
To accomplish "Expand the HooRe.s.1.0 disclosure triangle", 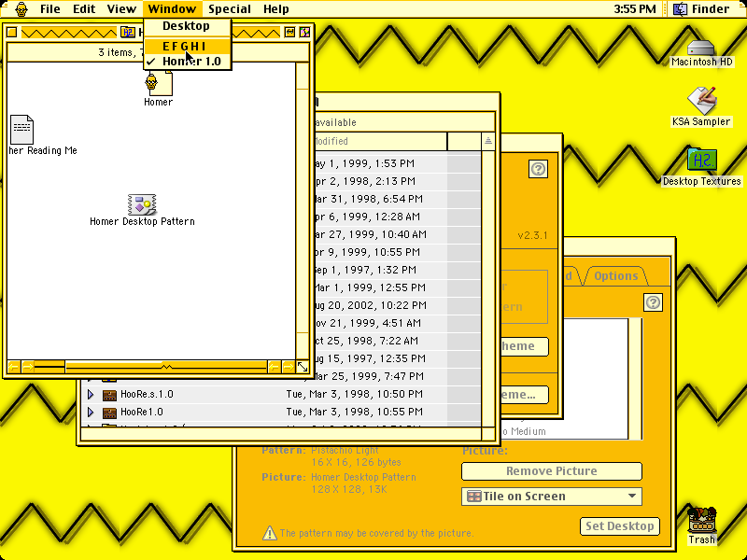I will 91,394.
